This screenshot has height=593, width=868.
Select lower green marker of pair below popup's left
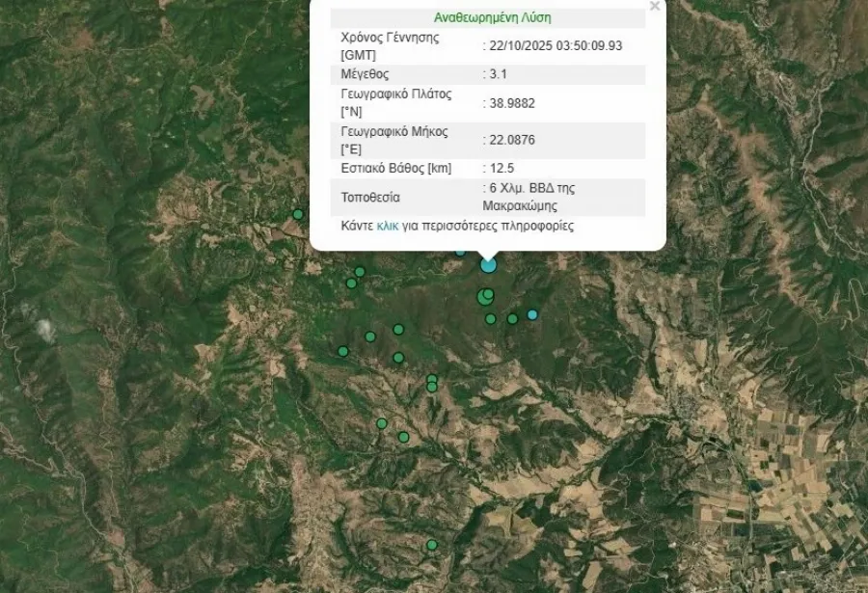(x=351, y=283)
